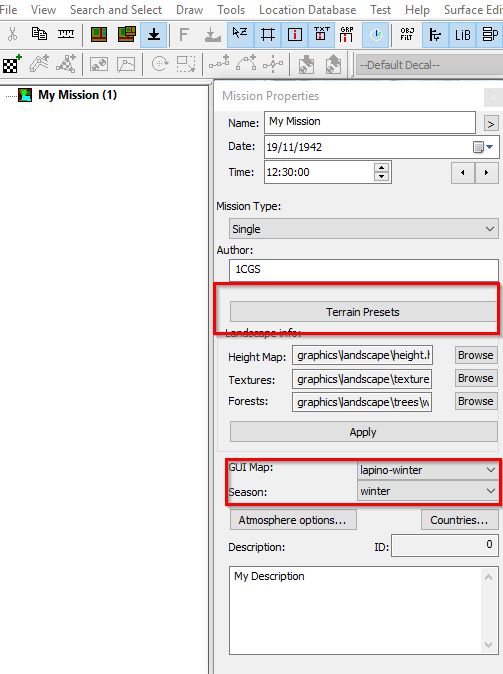This screenshot has height=674, width=503.
Task: Click the Time down spinner arrow
Action: pos(381,177)
